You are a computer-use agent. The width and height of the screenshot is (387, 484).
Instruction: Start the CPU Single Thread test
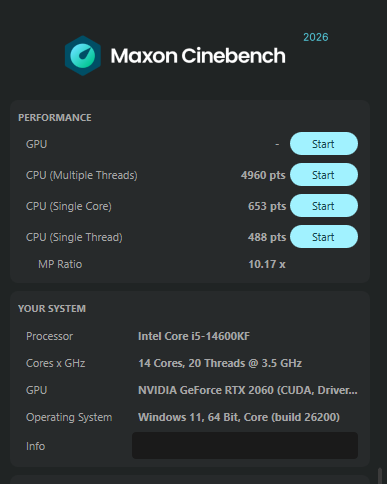[x=324, y=237]
